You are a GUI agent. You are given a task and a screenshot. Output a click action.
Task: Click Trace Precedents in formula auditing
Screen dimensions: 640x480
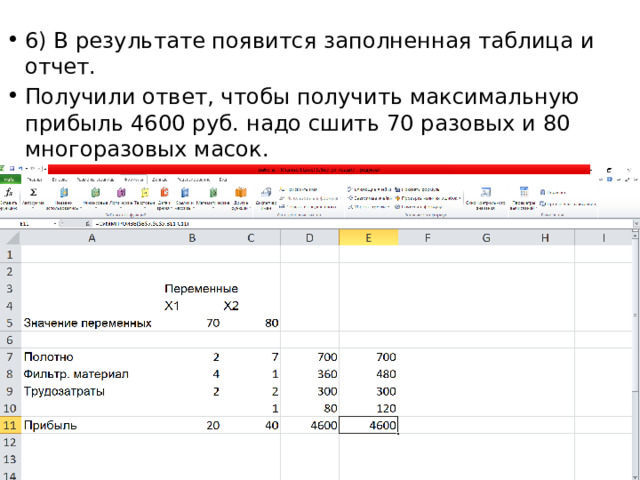[369, 189]
